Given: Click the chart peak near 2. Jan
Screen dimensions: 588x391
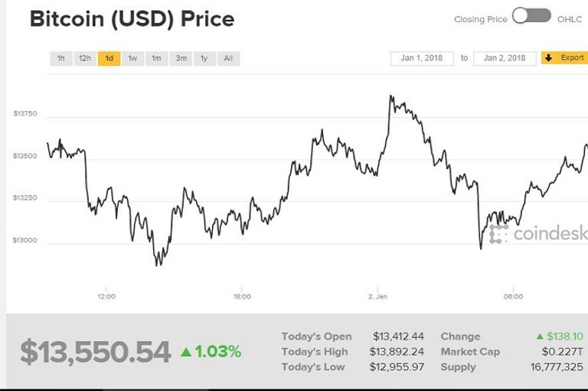Looking at the screenshot, I should coord(391,97).
